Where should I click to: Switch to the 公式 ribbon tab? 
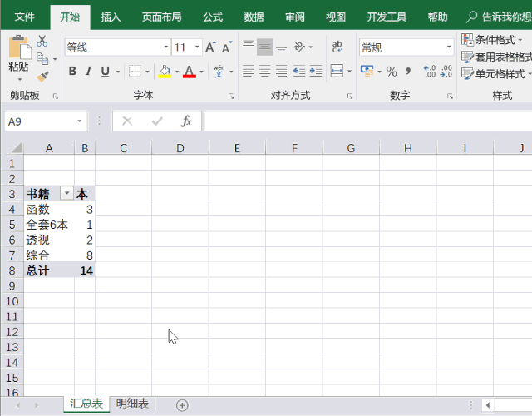point(213,17)
